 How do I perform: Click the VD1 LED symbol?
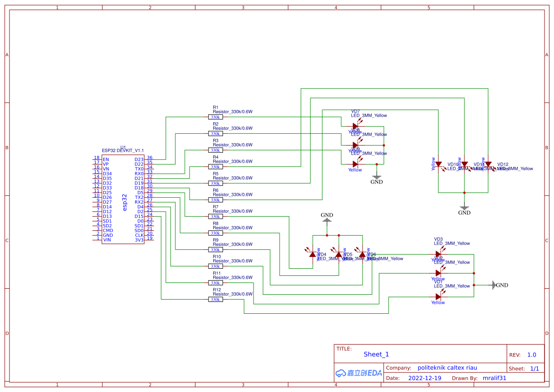[x=438, y=296]
